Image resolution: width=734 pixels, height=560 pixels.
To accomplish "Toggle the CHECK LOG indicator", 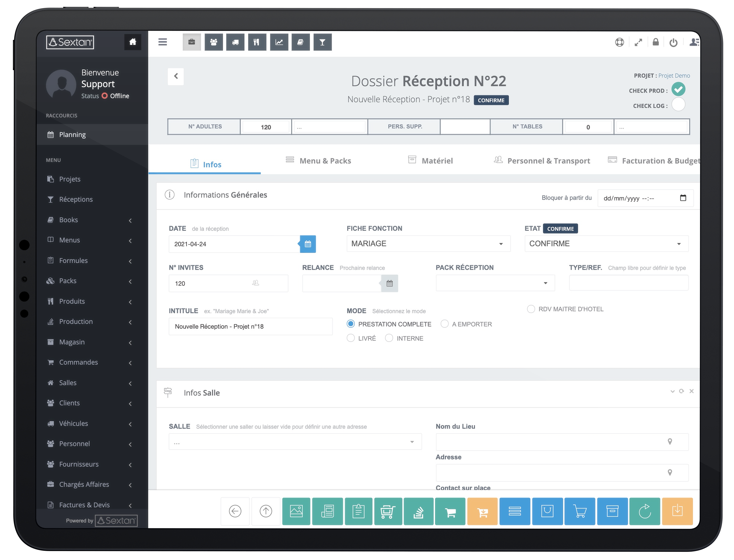I will [x=678, y=105].
